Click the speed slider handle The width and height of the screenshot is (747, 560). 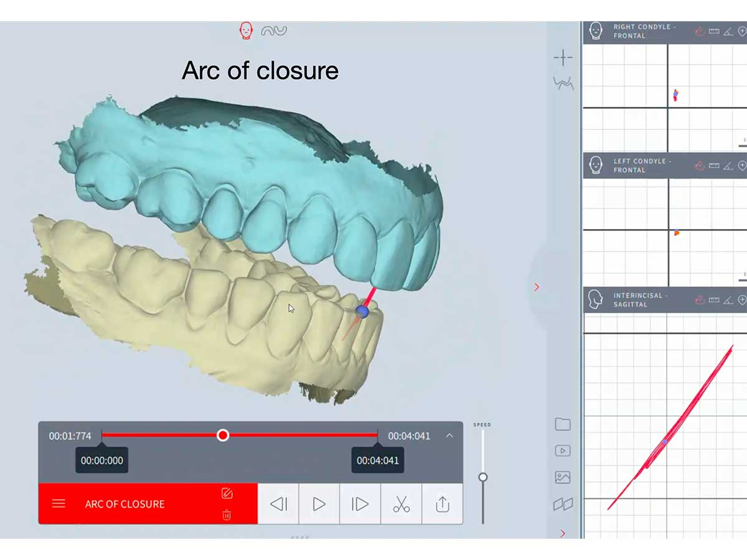pyautogui.click(x=482, y=477)
